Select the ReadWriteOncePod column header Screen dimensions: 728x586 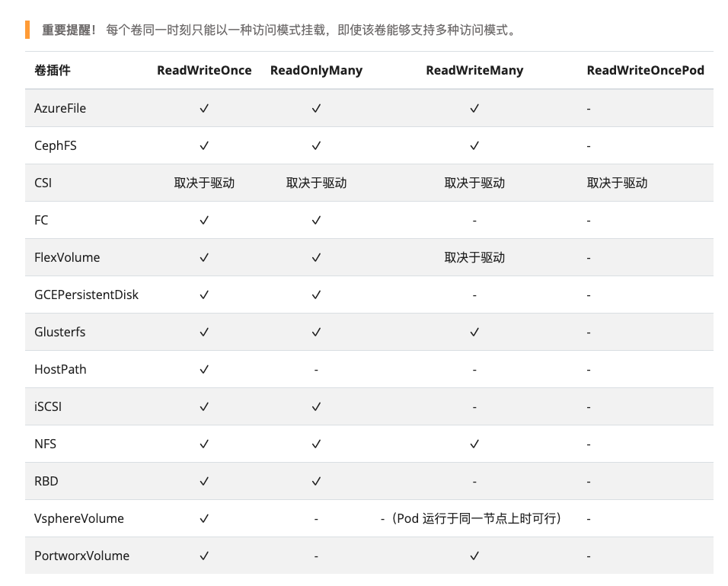645,71
